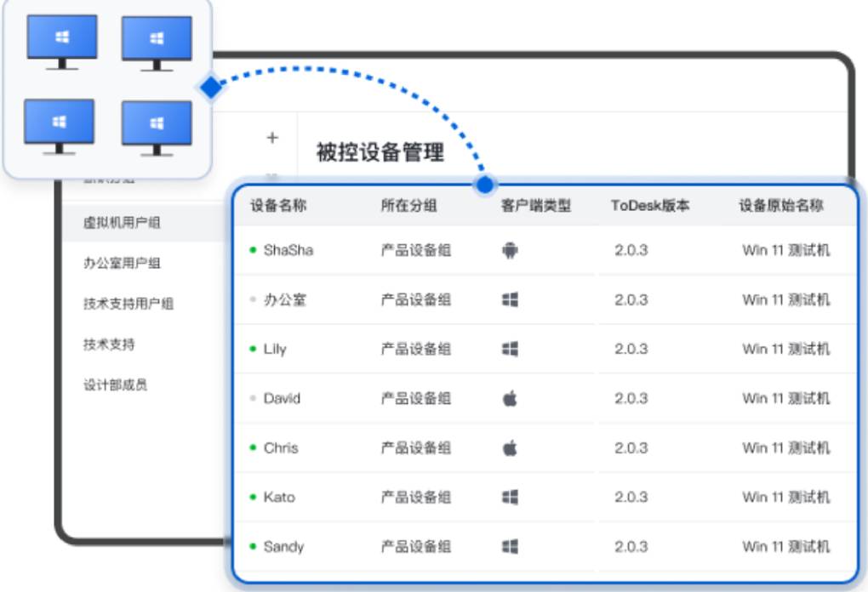Click the plus icon to add a group

pyautogui.click(x=271, y=137)
